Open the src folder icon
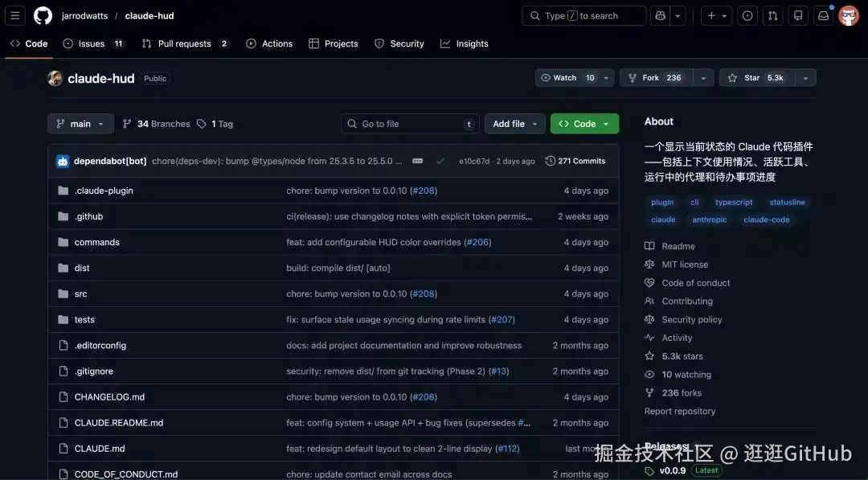 [x=63, y=293]
